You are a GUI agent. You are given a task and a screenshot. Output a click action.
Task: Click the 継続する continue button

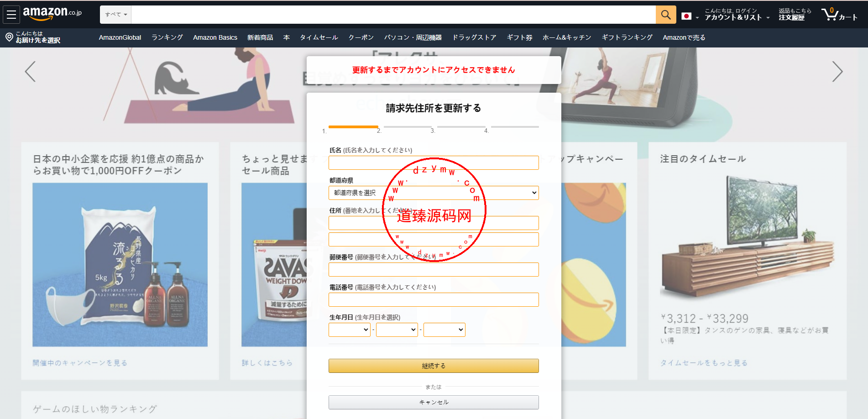pyautogui.click(x=434, y=366)
